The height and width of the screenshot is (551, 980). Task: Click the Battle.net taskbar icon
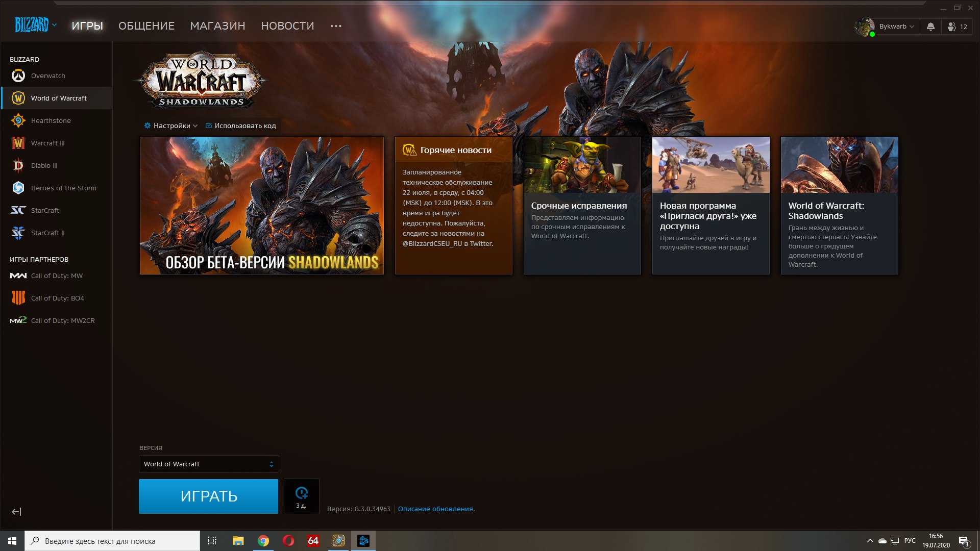coord(363,541)
